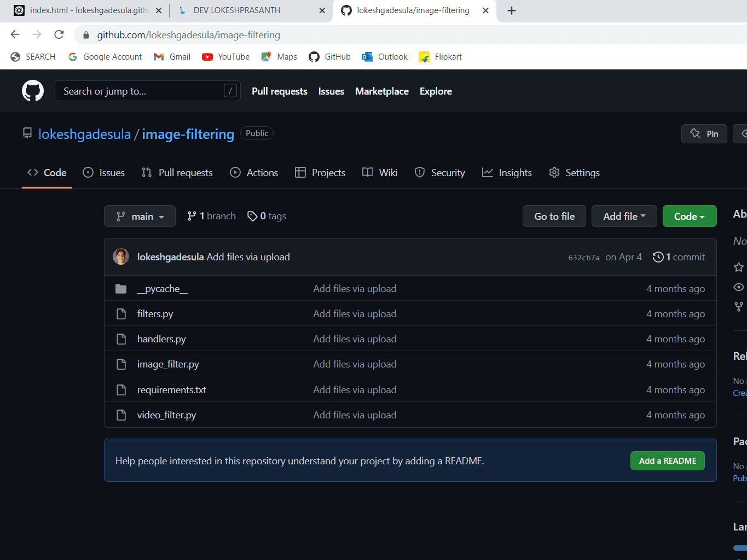Open the main branch dropdown
747x560 pixels.
pyautogui.click(x=140, y=216)
